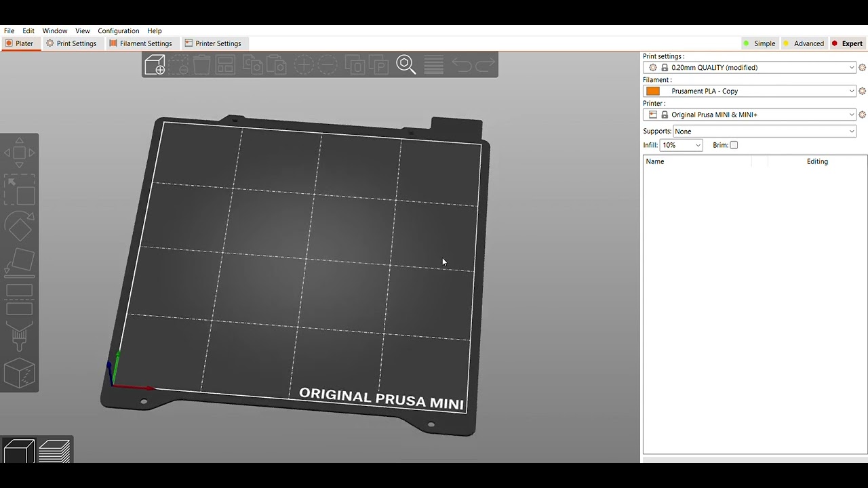This screenshot has width=868, height=488.
Task: Switch to Expert mode
Action: (847, 43)
